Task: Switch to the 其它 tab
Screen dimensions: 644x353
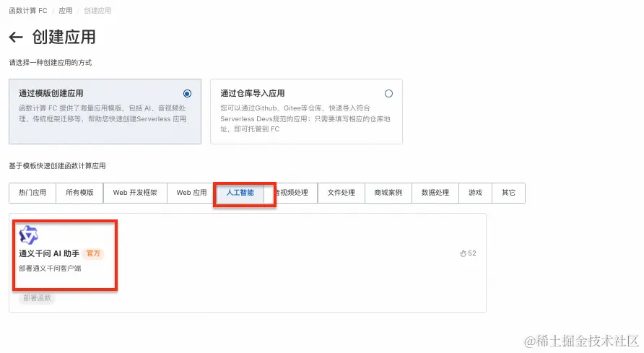Action: pyautogui.click(x=508, y=193)
